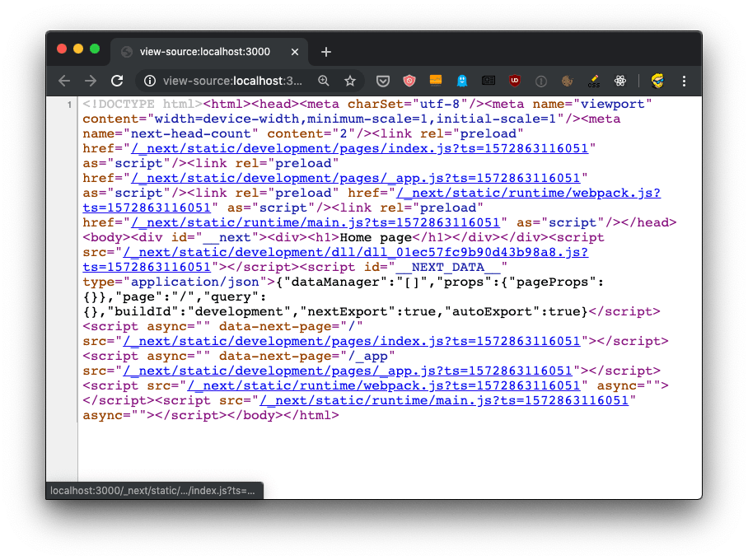
Task: Toggle the bookmark star for this page
Action: [350, 81]
